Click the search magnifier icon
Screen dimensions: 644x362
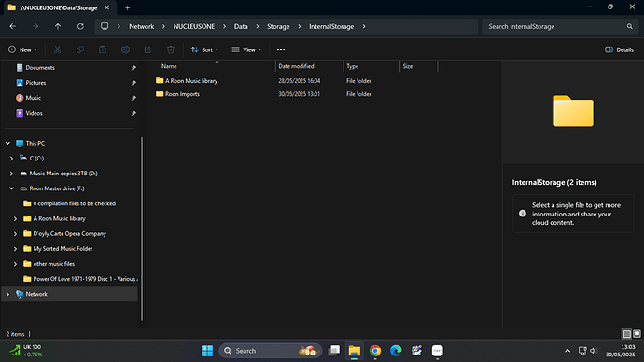pyautogui.click(x=630, y=26)
